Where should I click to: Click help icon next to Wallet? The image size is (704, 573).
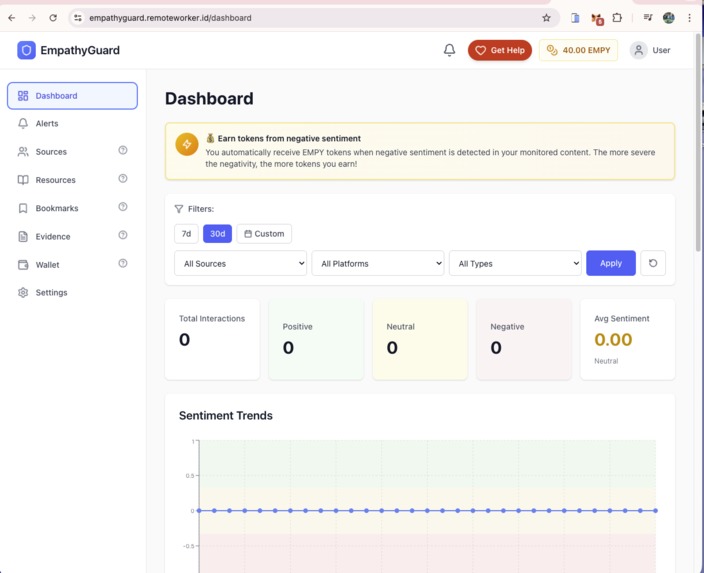coord(123,263)
